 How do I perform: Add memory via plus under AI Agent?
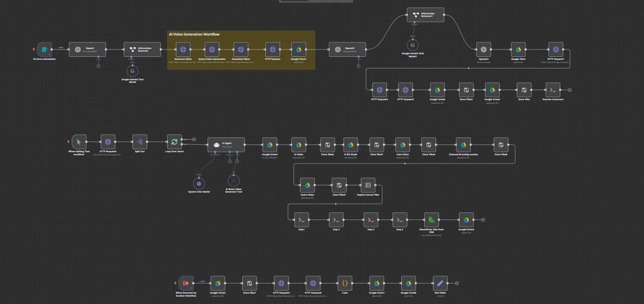point(230,161)
